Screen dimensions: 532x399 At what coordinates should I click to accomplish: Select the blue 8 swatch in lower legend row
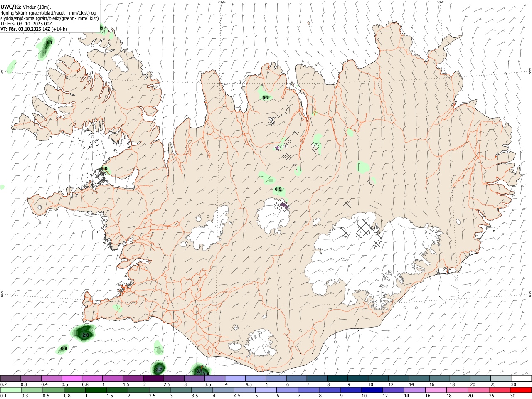pyautogui.click(x=330, y=390)
